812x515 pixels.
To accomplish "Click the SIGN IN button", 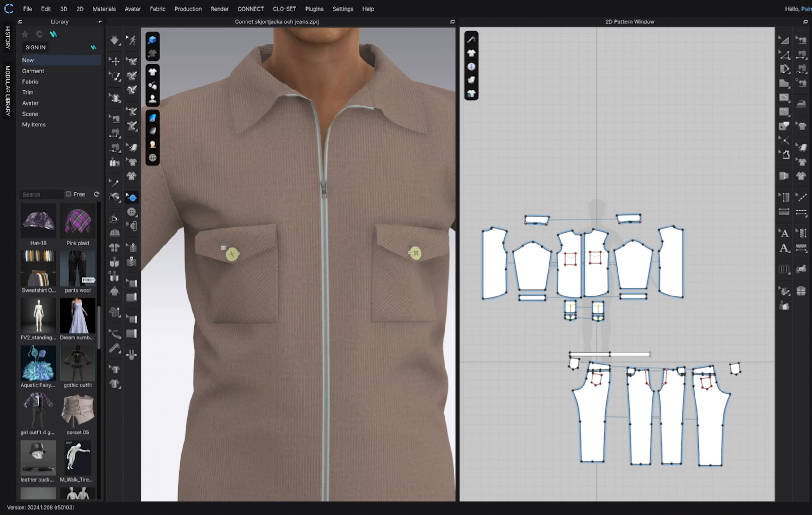I will point(35,47).
